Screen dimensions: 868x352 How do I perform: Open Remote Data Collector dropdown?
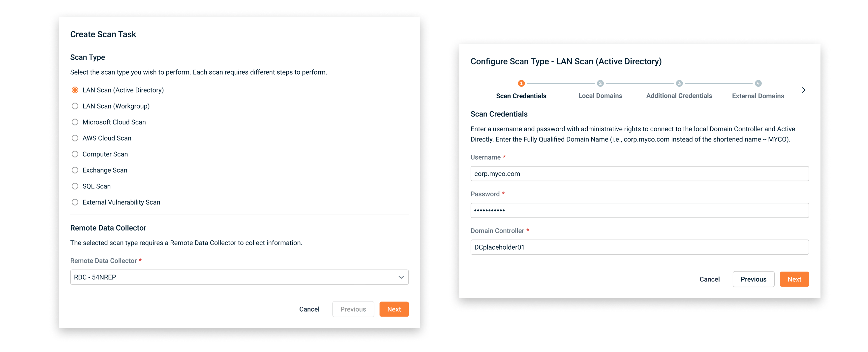239,277
